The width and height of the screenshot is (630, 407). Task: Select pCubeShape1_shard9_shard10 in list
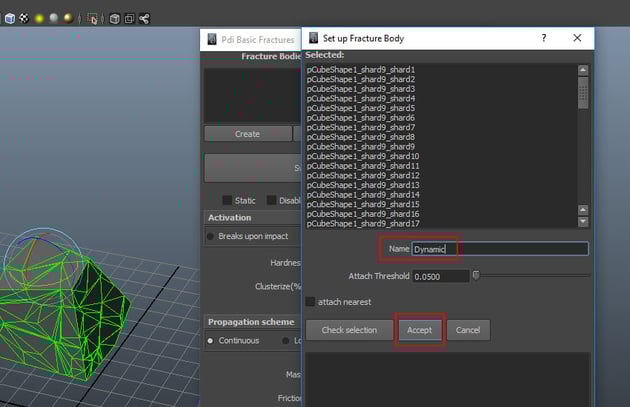[363, 156]
